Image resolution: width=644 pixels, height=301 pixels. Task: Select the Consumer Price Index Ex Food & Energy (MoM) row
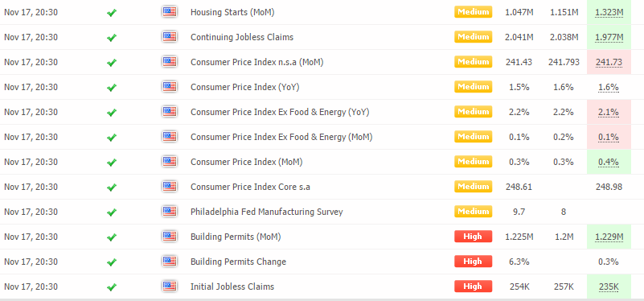tap(322, 137)
